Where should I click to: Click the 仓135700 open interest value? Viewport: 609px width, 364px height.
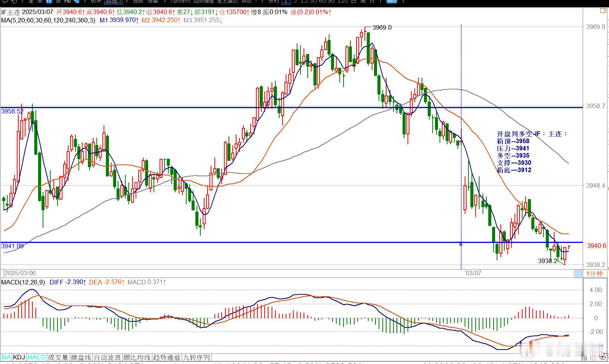click(x=235, y=12)
